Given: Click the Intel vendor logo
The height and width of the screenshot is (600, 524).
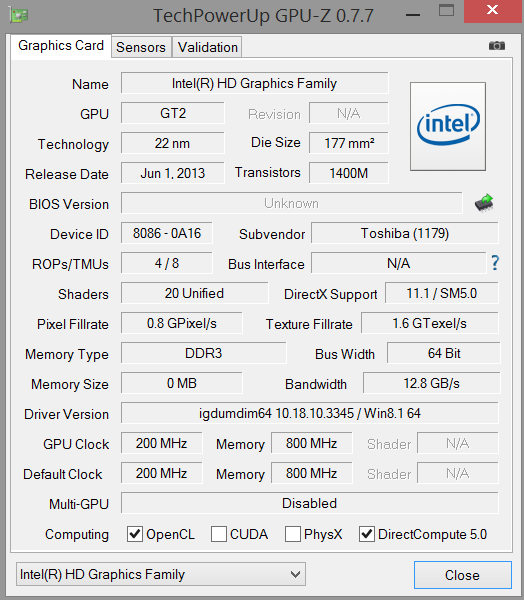Looking at the screenshot, I should point(448,126).
